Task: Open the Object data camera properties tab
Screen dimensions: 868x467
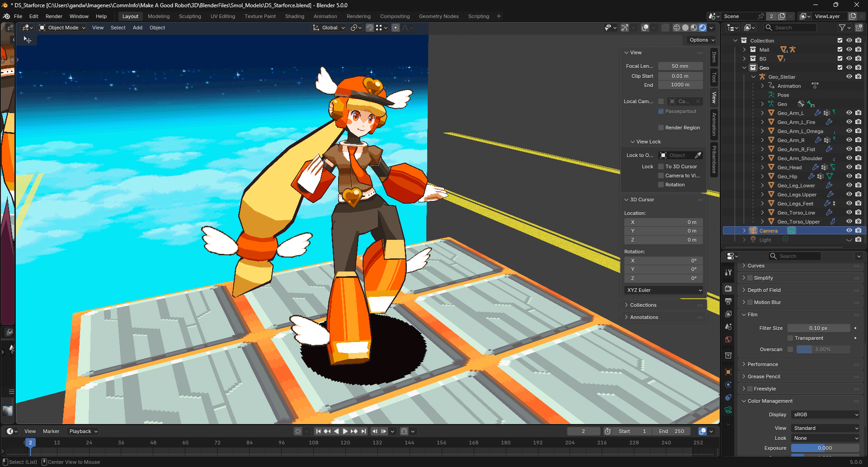Action: pyautogui.click(x=728, y=410)
